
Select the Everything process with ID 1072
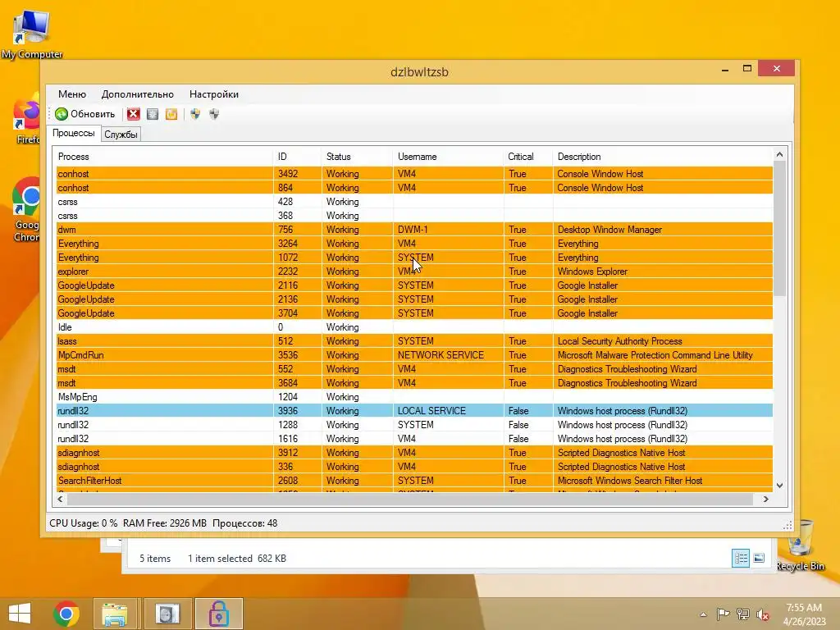tap(414, 257)
